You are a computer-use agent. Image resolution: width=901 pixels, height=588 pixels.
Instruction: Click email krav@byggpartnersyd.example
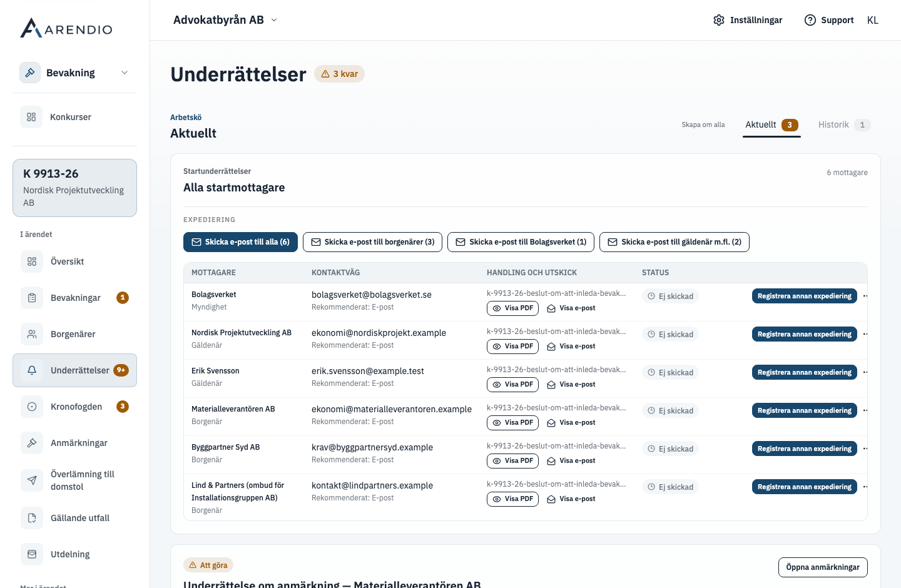[x=372, y=447]
